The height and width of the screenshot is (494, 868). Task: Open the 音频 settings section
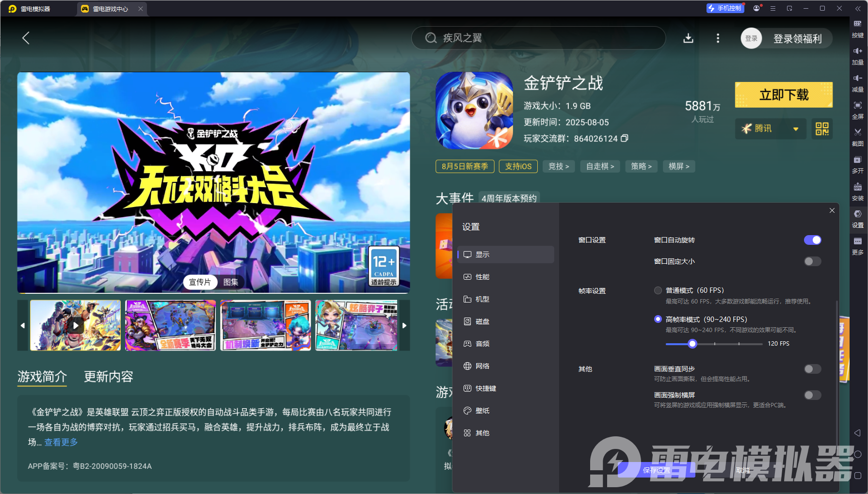coord(506,344)
